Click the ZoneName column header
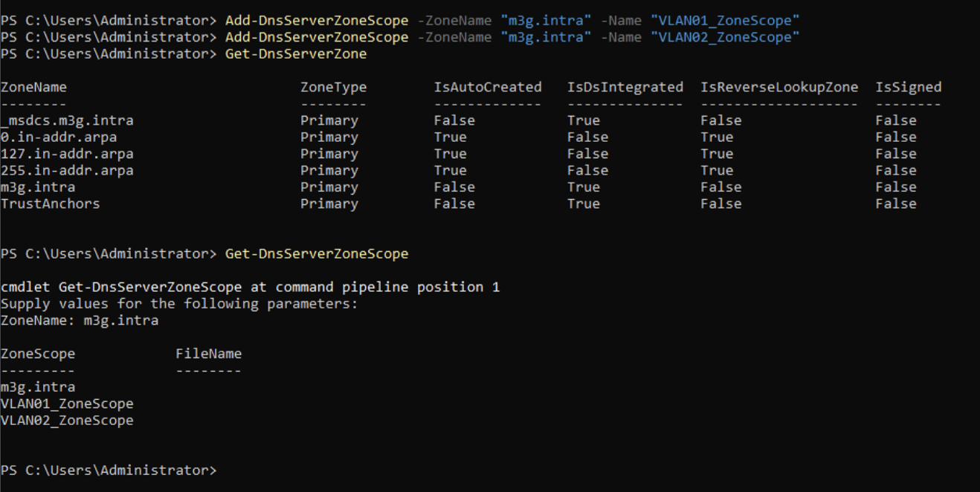This screenshot has width=980, height=492. click(x=33, y=87)
